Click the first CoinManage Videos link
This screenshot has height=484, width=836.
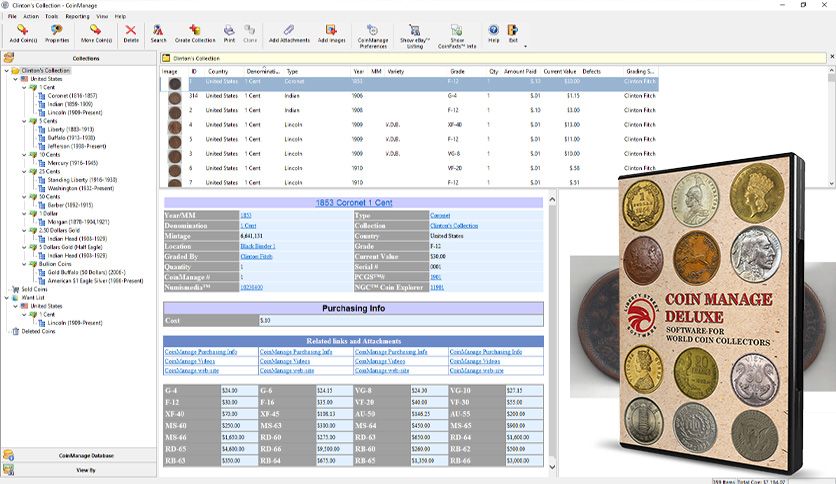point(190,361)
